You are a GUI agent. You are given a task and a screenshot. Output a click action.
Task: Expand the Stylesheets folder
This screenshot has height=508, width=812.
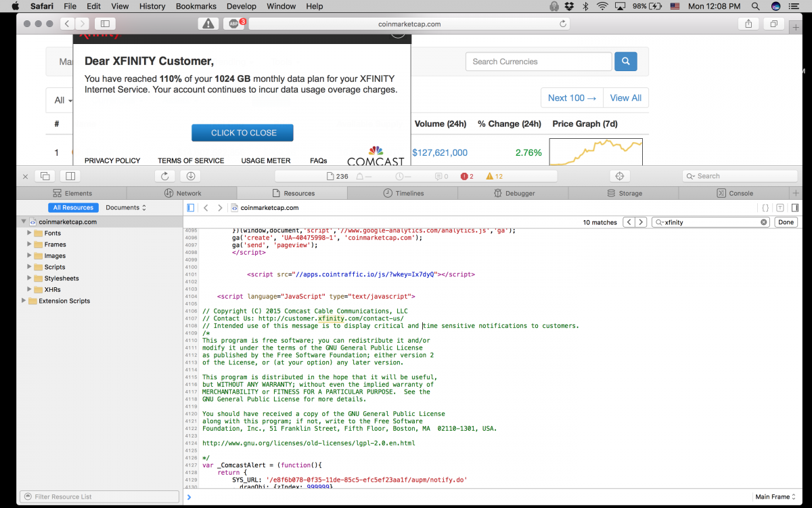(x=29, y=278)
